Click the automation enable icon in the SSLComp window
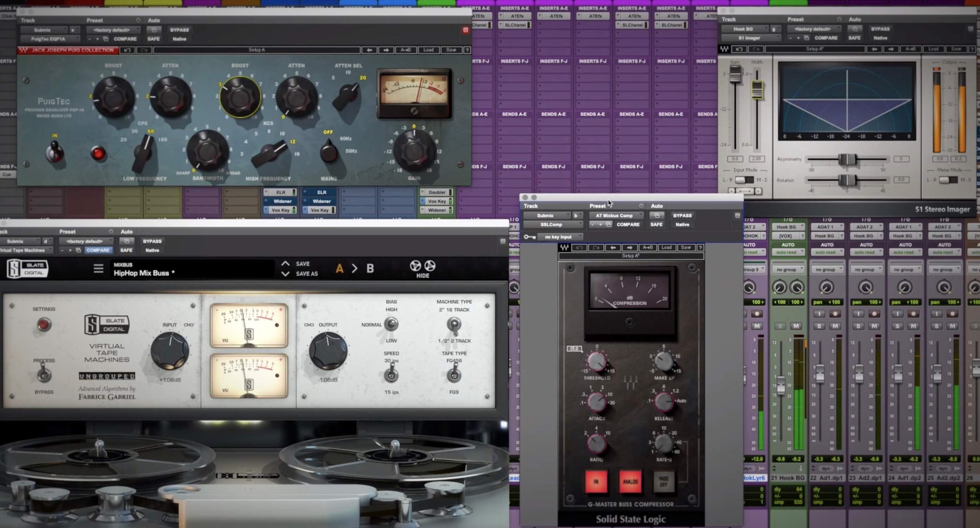This screenshot has width=980, height=528. point(657,216)
